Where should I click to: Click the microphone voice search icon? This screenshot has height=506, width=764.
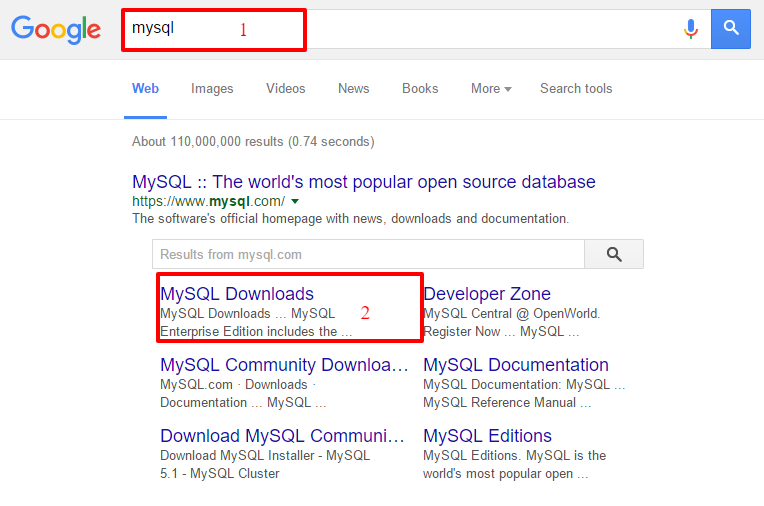(x=690, y=29)
